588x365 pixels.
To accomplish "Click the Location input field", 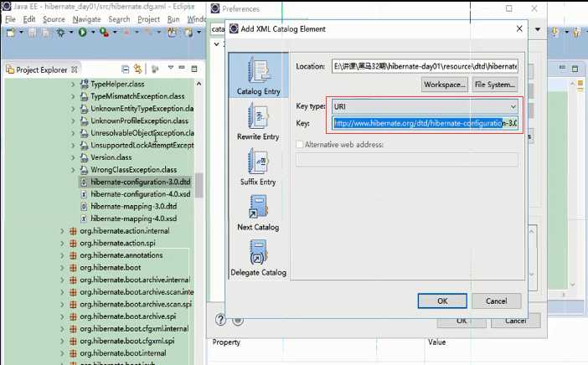I will point(425,66).
